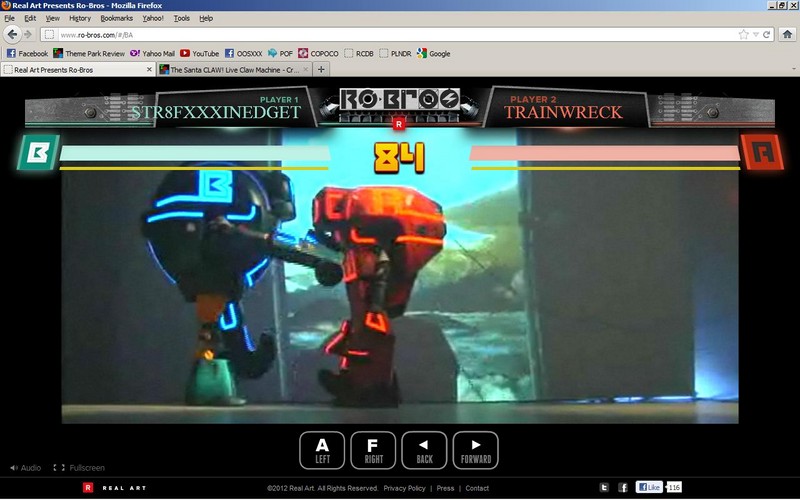Click the Back movement button
Viewport: 800px width, 500px height.
point(424,450)
